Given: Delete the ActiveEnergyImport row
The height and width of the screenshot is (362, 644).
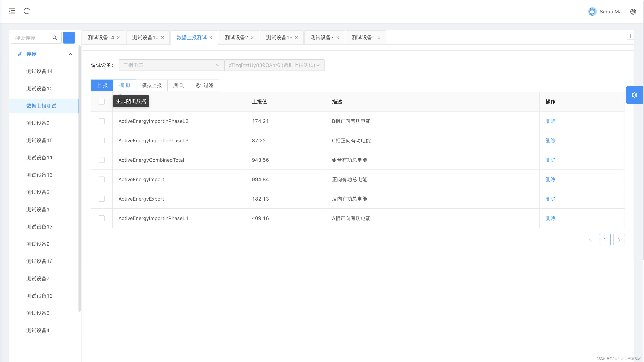Looking at the screenshot, I should pos(550,179).
